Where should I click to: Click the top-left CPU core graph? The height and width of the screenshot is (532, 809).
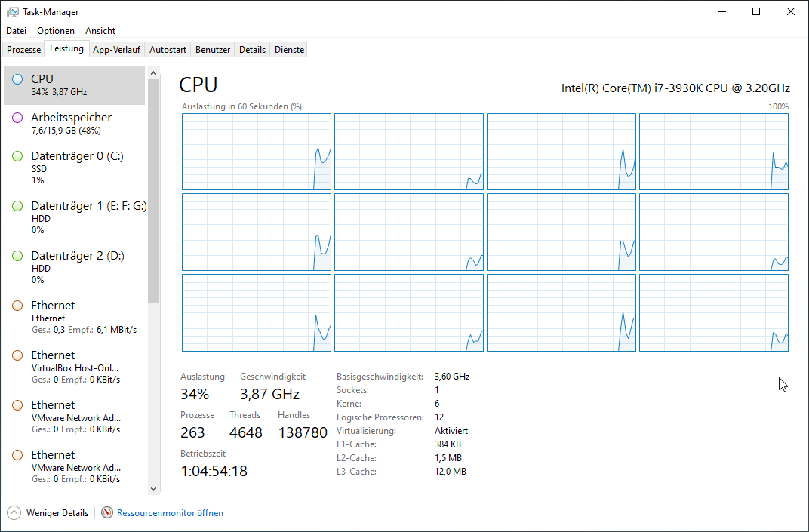point(257,152)
